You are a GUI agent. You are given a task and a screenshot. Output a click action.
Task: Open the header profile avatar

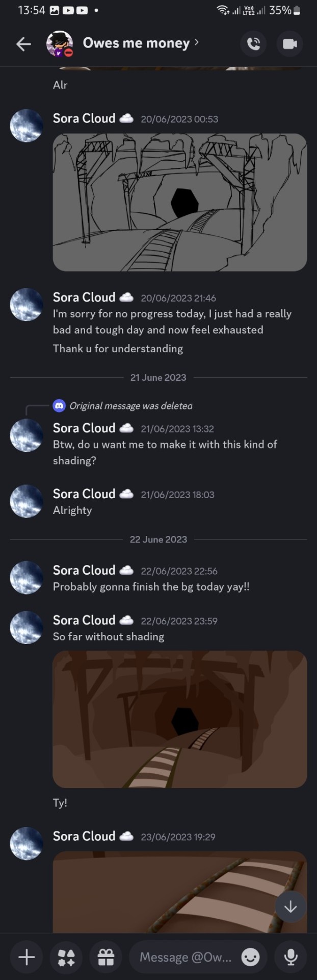(x=60, y=44)
